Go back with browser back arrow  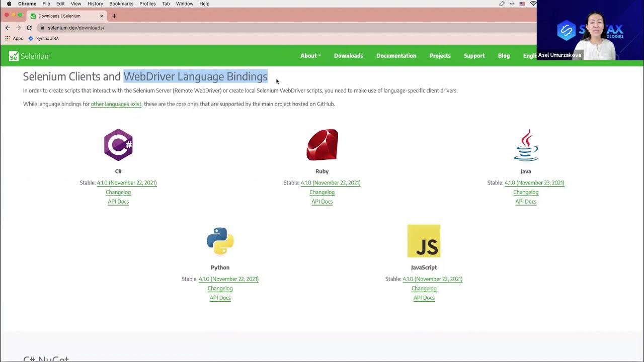point(8,28)
